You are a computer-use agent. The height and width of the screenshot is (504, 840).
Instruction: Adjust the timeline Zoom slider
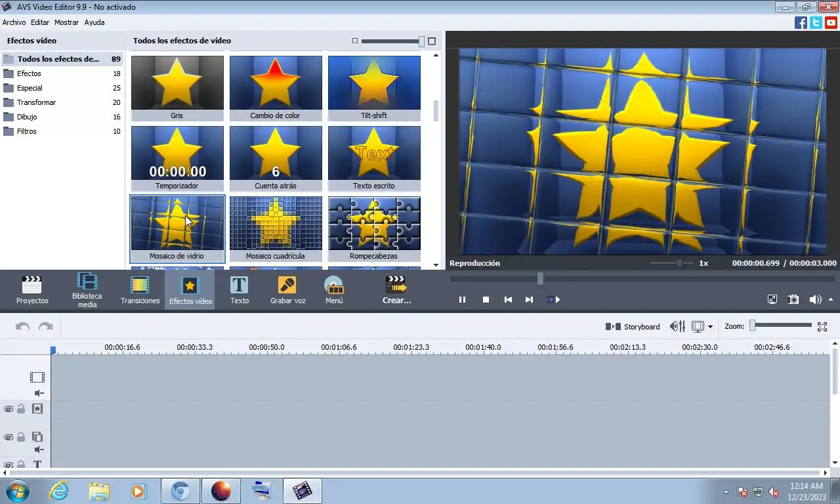tap(781, 325)
